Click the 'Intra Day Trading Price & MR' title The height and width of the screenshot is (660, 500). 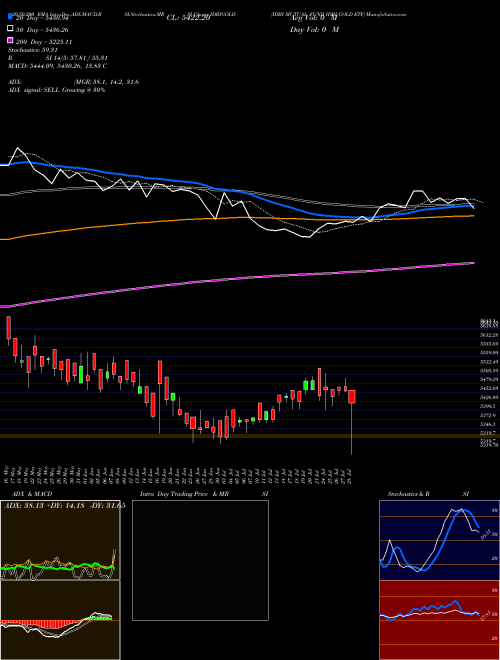(184, 494)
